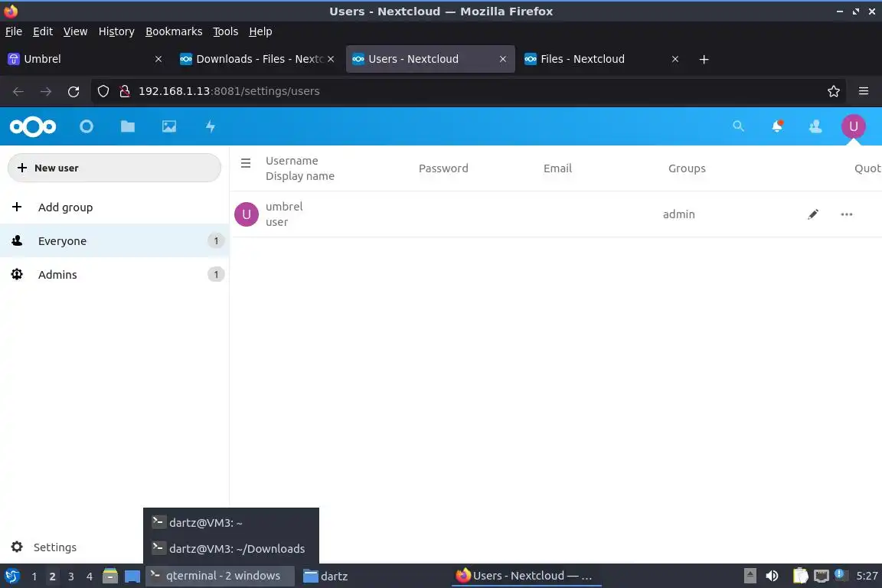Click the admin group cell for umbrel
882x588 pixels.
click(x=679, y=214)
